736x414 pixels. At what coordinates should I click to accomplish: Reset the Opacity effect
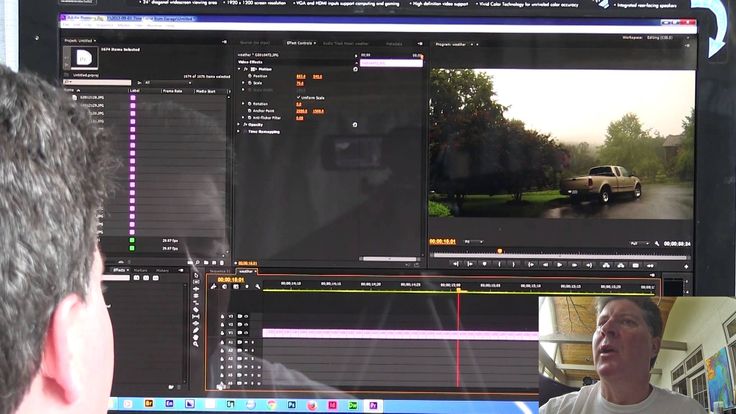[355, 124]
